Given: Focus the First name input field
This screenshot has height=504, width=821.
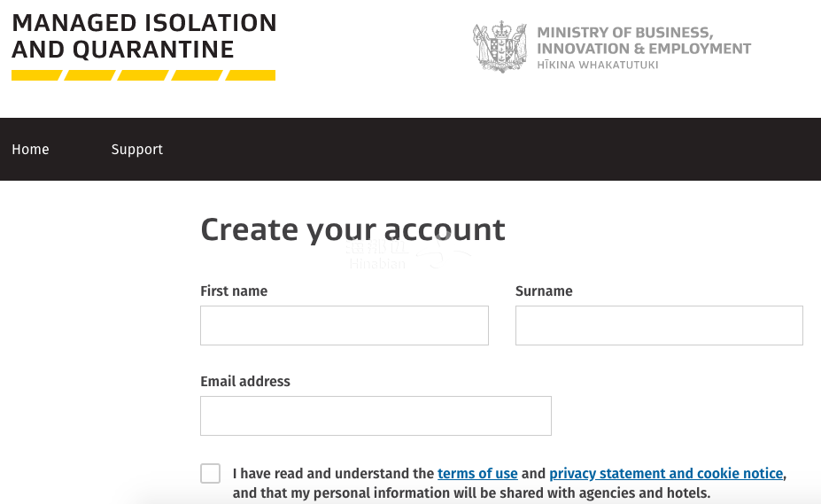Looking at the screenshot, I should click(x=344, y=325).
